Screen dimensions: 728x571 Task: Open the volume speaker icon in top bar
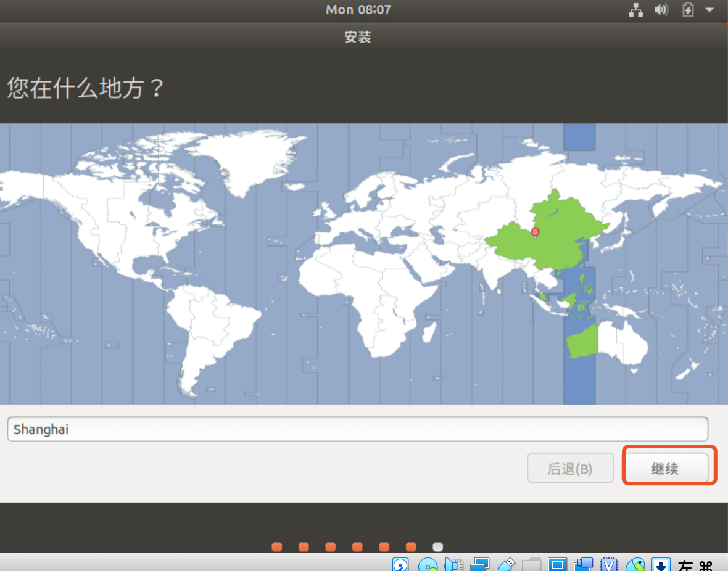click(x=661, y=10)
